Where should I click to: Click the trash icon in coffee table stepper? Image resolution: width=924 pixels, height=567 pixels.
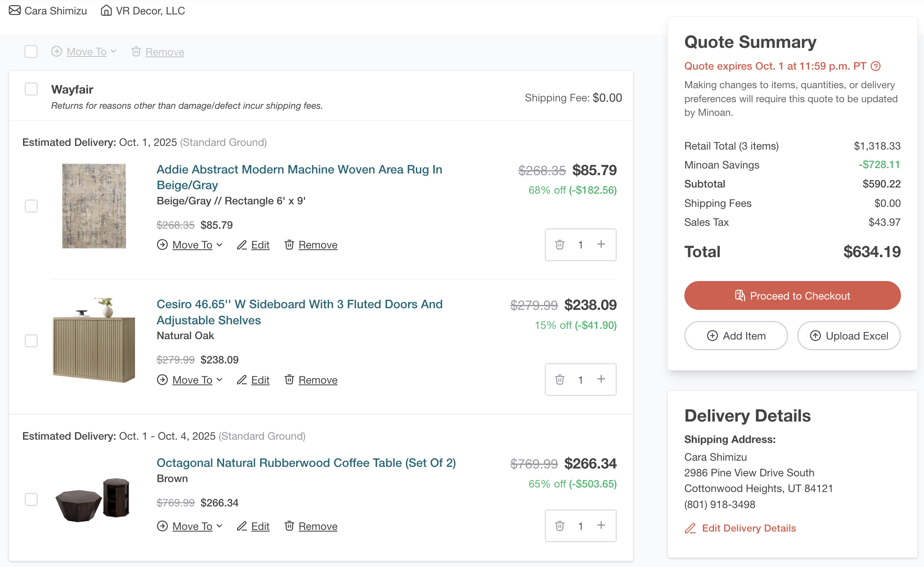560,526
